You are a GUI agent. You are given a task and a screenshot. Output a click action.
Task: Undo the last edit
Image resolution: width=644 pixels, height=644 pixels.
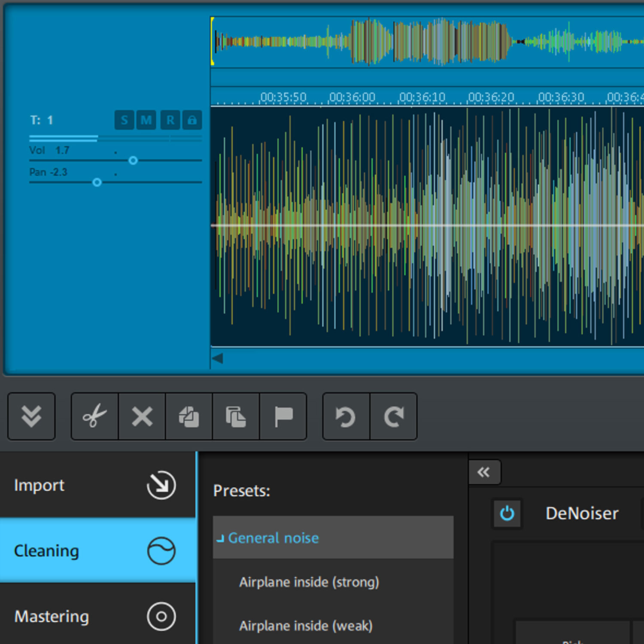pos(346,416)
